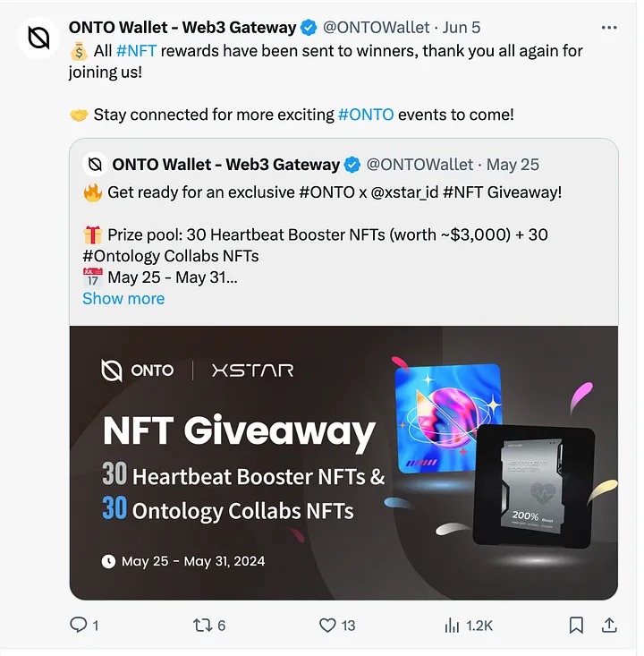
Task: Open the #ONTO hashtag link
Action: pos(366,115)
